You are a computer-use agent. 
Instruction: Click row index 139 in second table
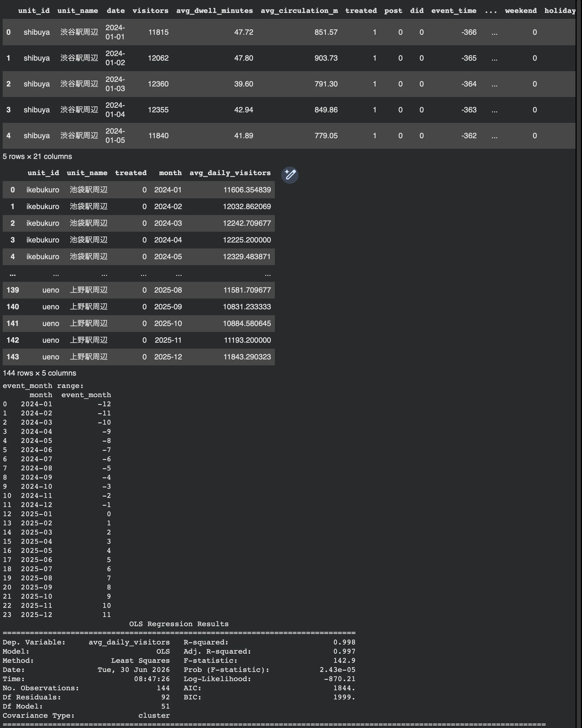pos(12,290)
